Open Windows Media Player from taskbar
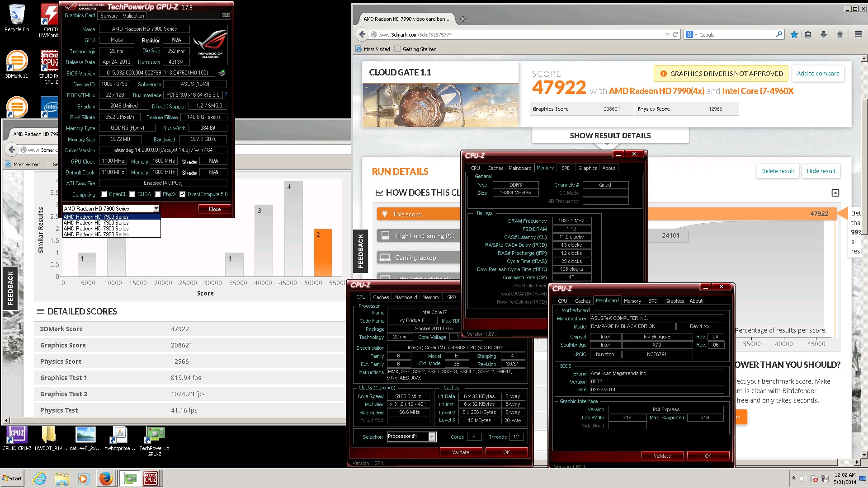Viewport: 868px width, 488px height. pos(84,479)
